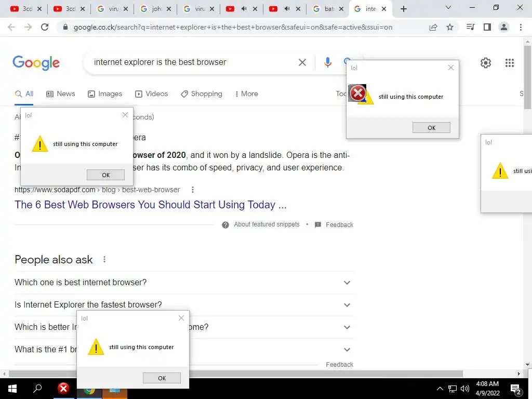
Task: Open the Chrome side panel icon
Action: coord(487,27)
